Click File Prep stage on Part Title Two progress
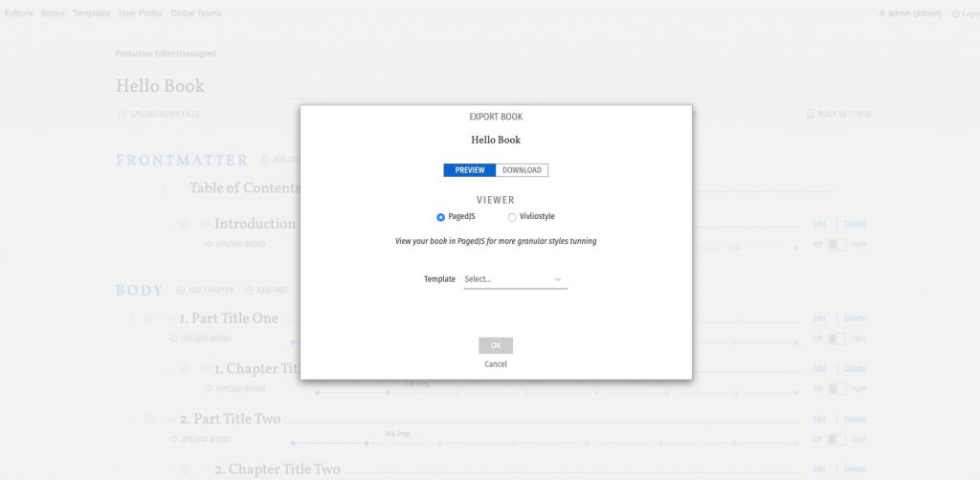The image size is (980, 480). click(x=397, y=434)
